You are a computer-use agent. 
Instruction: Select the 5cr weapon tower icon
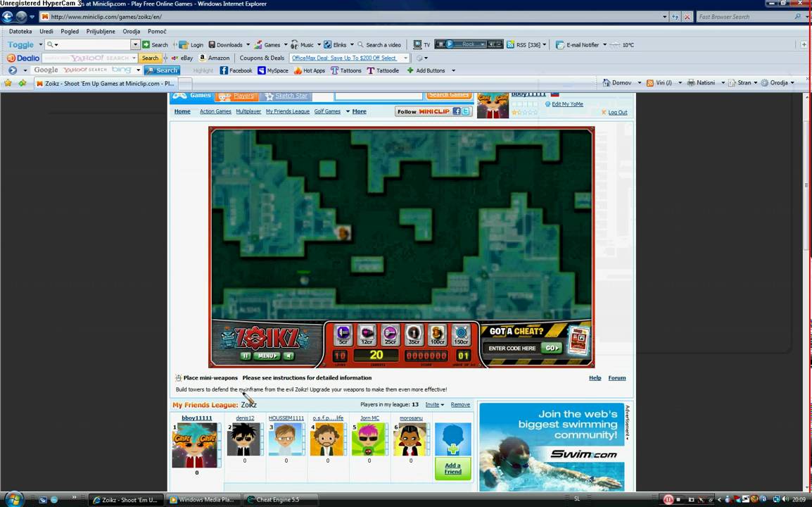click(x=343, y=334)
